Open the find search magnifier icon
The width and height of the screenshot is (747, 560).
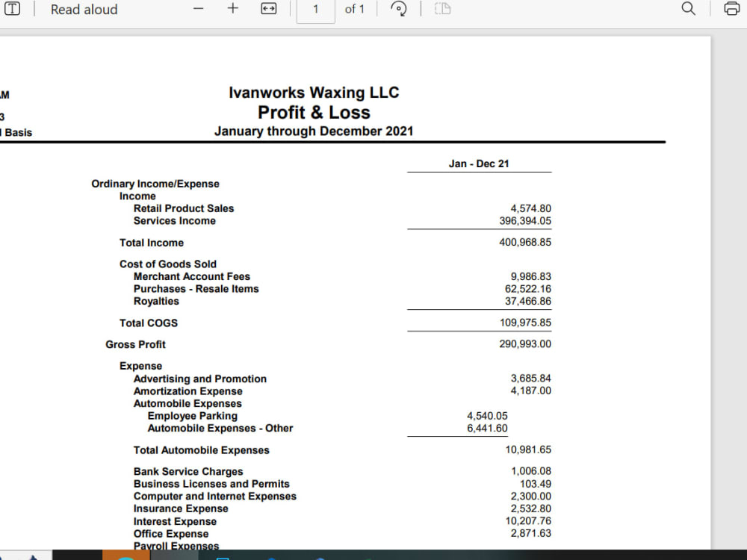tap(689, 8)
